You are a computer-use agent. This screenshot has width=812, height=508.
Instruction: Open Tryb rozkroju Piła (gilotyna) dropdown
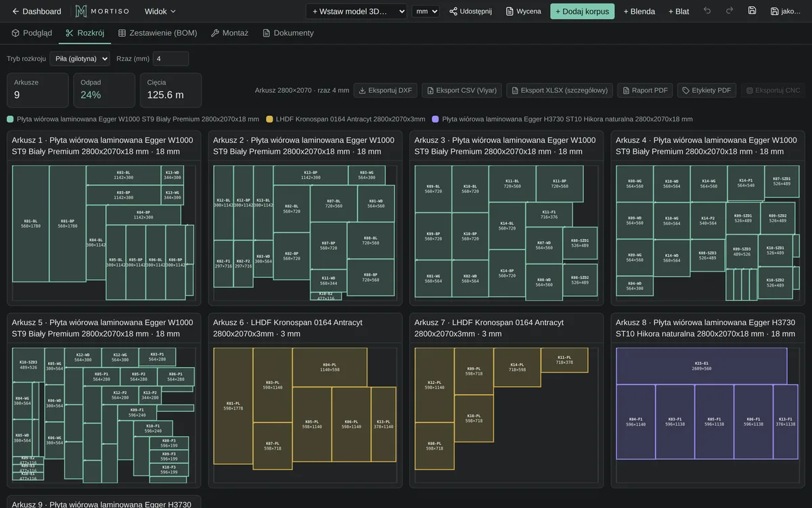click(80, 59)
